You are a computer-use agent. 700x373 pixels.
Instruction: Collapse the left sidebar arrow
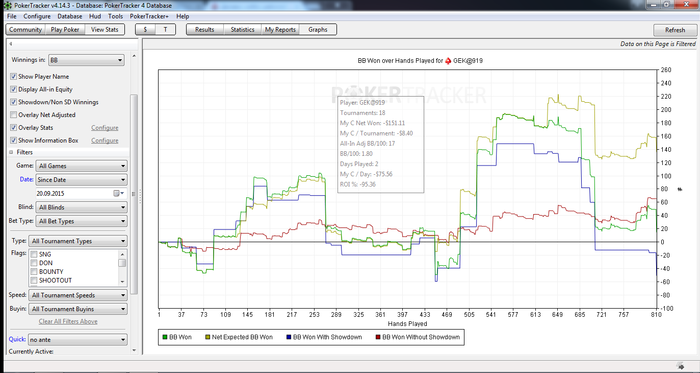tap(10, 44)
